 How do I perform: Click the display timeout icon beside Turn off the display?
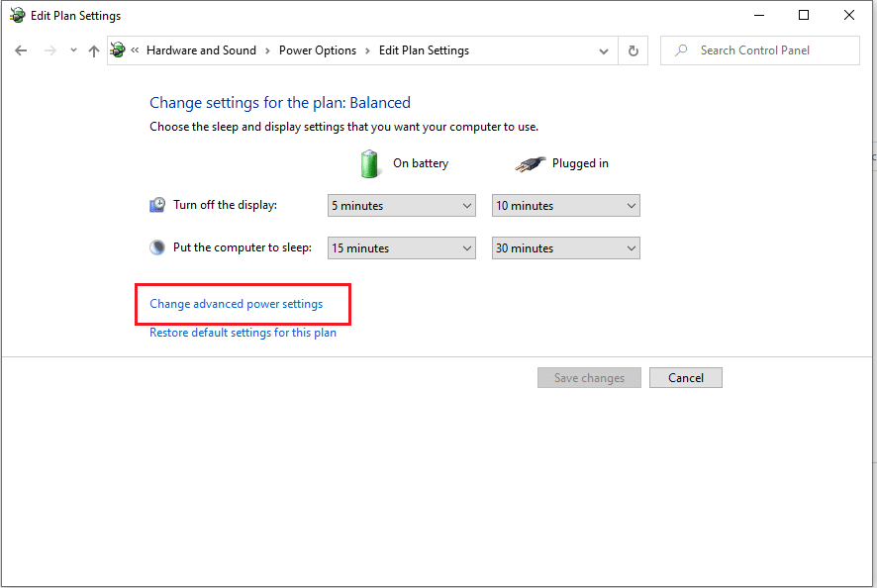coord(157,204)
